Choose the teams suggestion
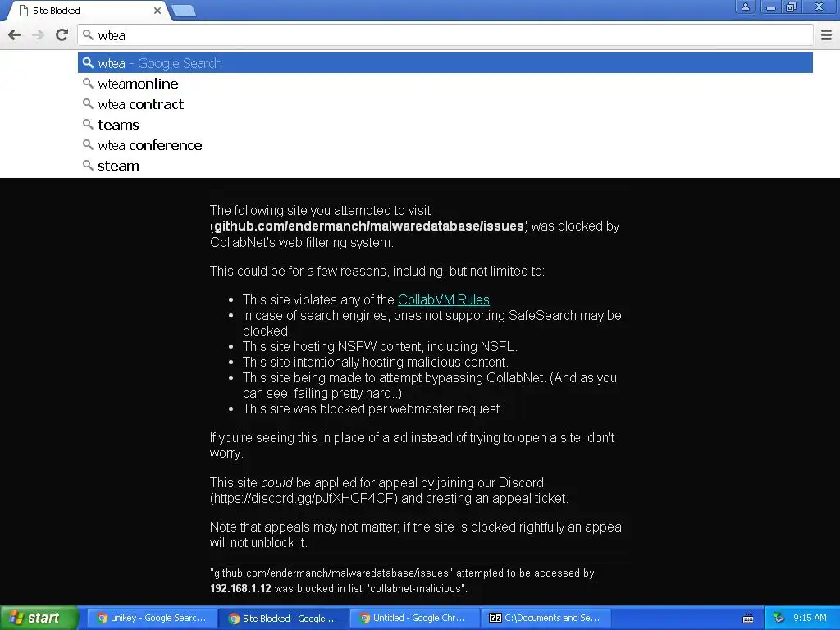 [445, 125]
